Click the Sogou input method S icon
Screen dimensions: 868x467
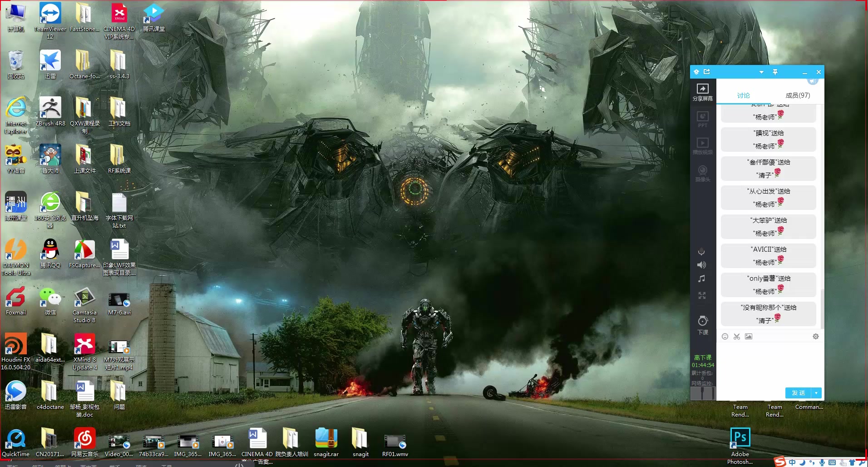(x=780, y=462)
